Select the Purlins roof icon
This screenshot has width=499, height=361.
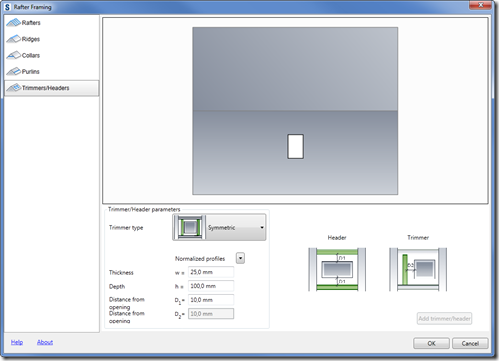click(x=13, y=71)
